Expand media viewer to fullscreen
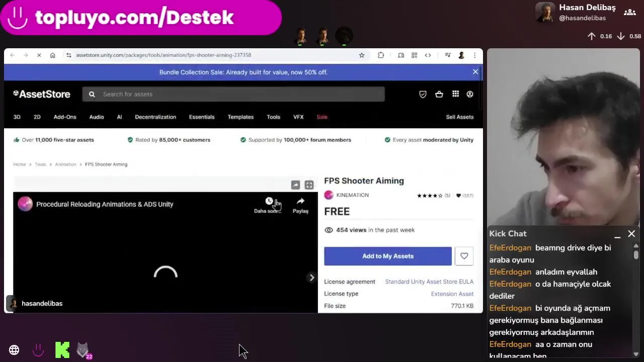 (x=309, y=185)
